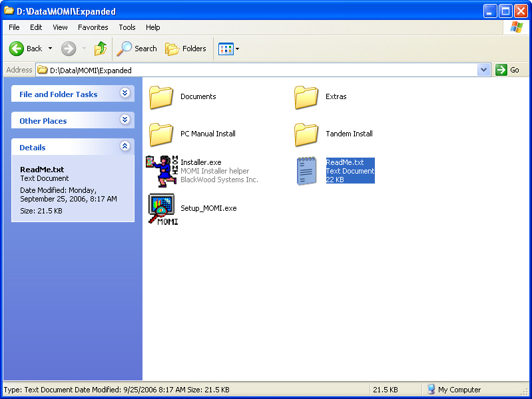Image resolution: width=532 pixels, height=399 pixels.
Task: Open the Back button history dropdown
Action: pyautogui.click(x=50, y=49)
